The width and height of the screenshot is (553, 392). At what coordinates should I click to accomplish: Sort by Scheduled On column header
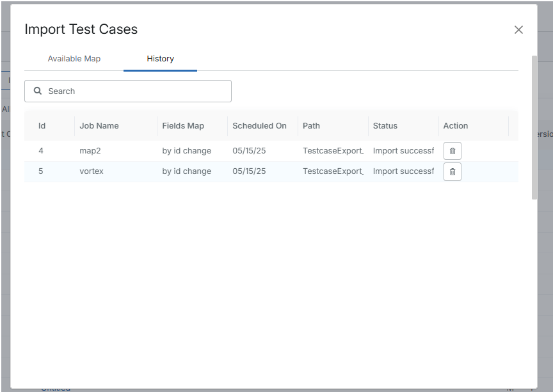[259, 125]
